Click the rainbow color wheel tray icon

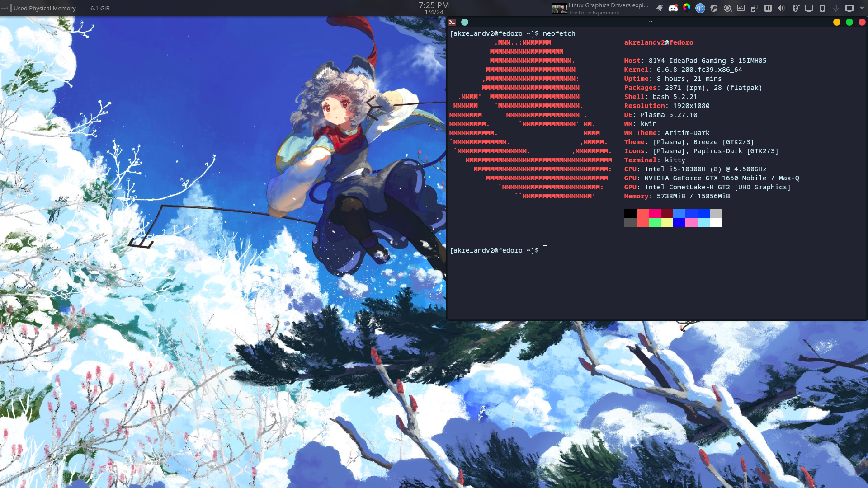[687, 7]
